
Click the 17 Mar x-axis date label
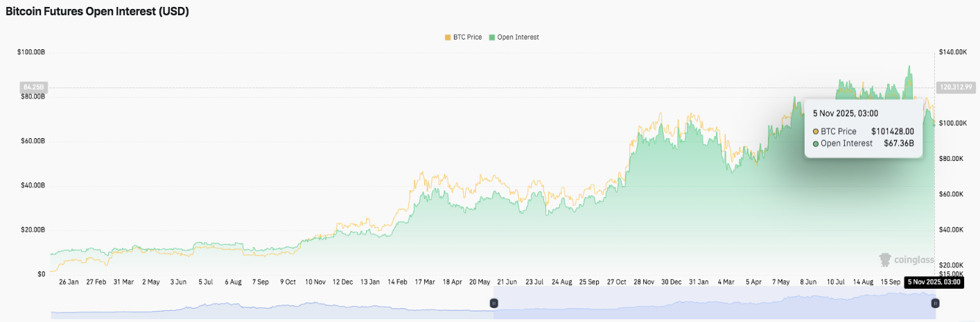tap(424, 282)
